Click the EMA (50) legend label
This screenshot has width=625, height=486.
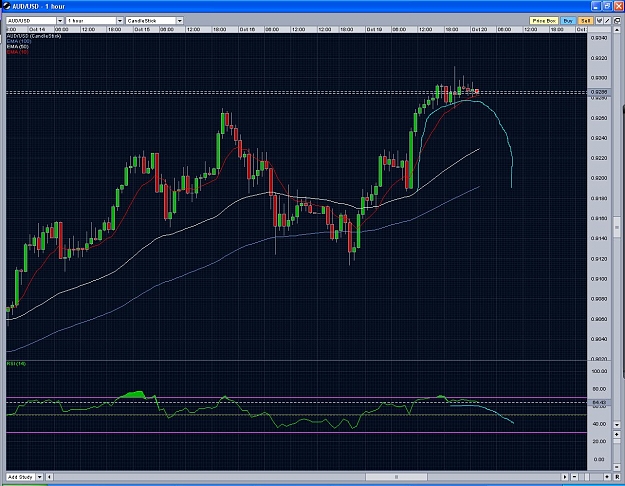18,47
